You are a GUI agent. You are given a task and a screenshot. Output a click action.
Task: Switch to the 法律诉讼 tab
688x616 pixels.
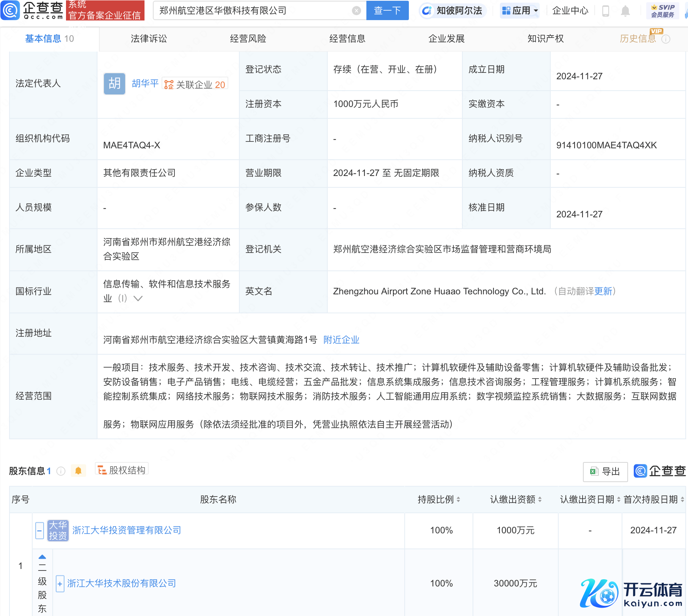(x=149, y=39)
